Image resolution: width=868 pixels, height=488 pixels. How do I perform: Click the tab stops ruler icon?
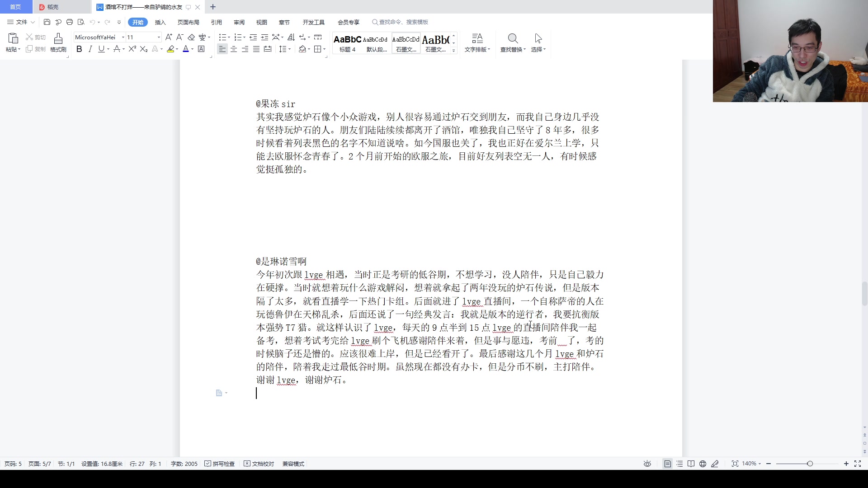tap(318, 37)
